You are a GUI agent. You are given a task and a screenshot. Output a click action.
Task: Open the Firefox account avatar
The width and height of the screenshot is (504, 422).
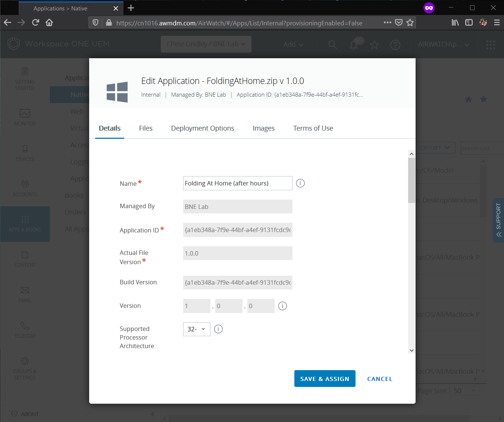click(x=483, y=22)
